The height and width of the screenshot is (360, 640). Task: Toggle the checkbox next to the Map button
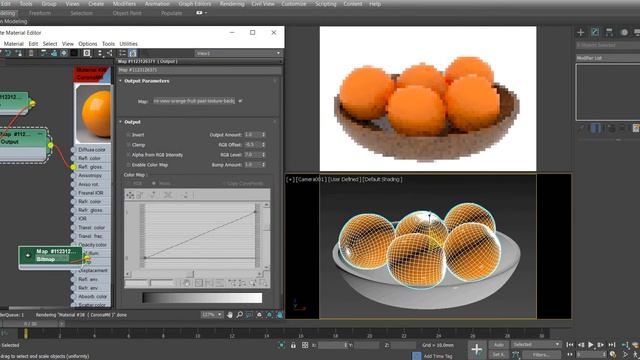click(x=240, y=101)
